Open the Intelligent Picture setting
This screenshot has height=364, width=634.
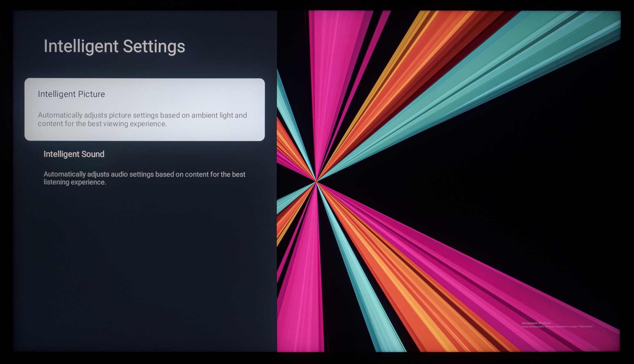point(71,94)
